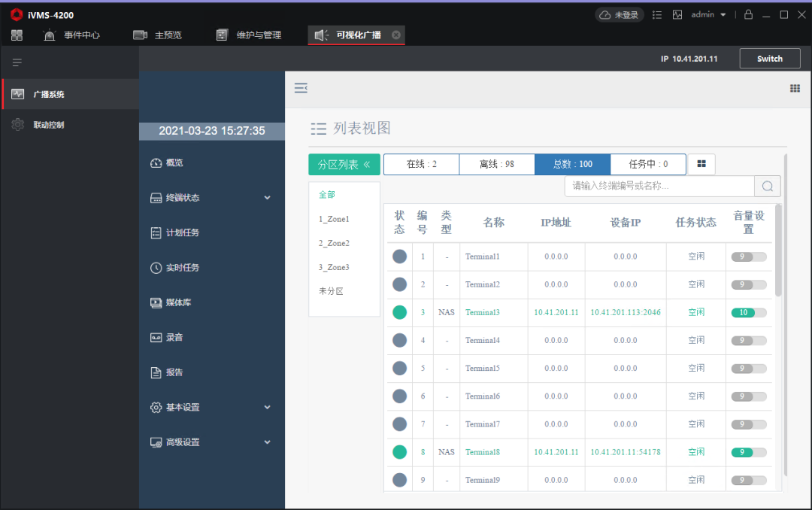The height and width of the screenshot is (510, 812).
Task: Click the linkage control gear icon
Action: 18,125
